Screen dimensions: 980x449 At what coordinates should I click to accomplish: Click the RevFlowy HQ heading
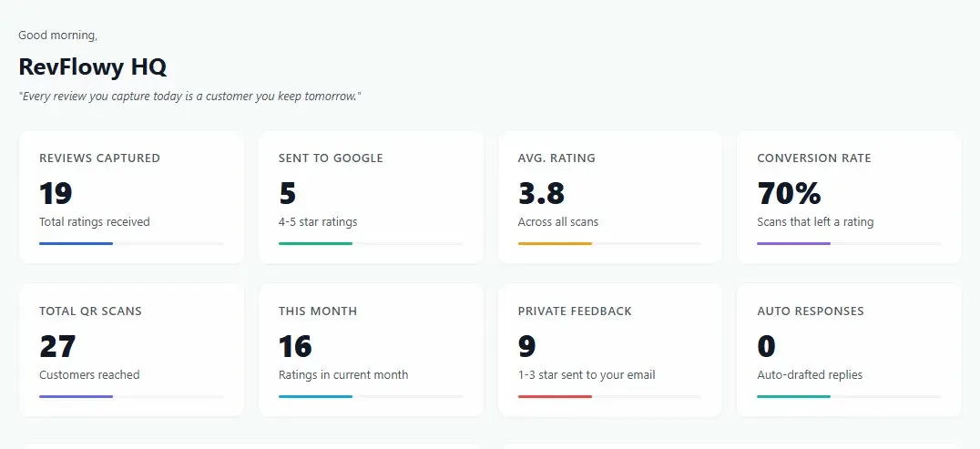point(93,66)
